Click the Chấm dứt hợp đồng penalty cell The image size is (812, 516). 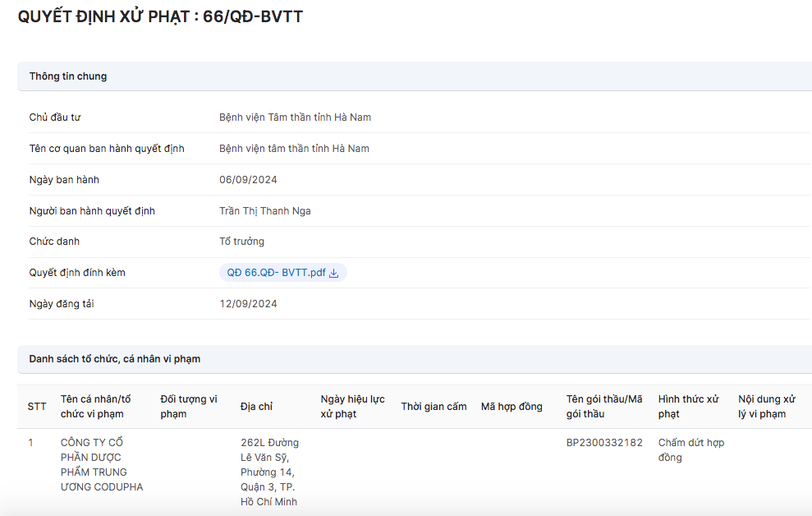tap(690, 450)
